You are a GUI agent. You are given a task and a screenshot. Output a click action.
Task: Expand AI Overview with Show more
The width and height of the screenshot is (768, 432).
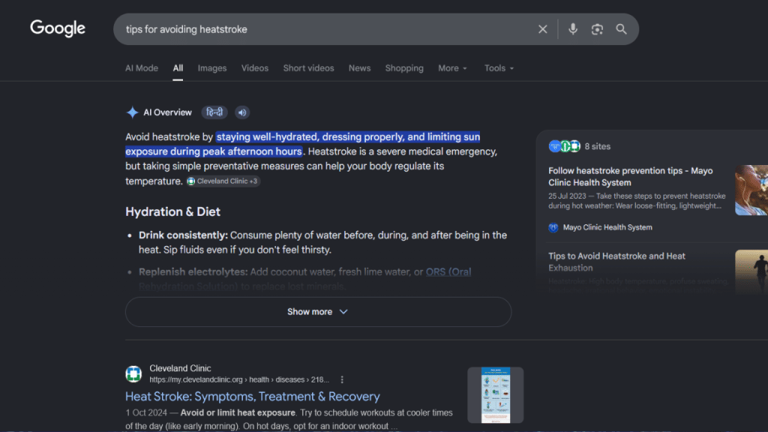[318, 312]
